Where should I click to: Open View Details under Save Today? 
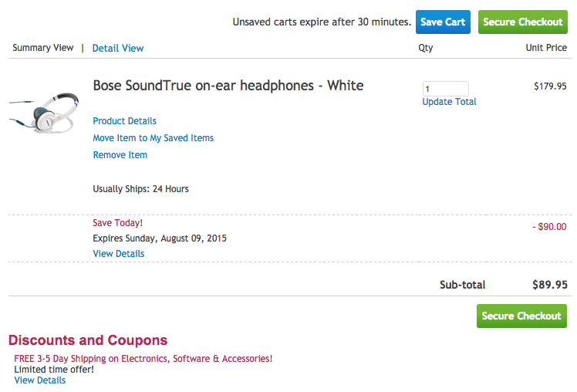point(118,254)
